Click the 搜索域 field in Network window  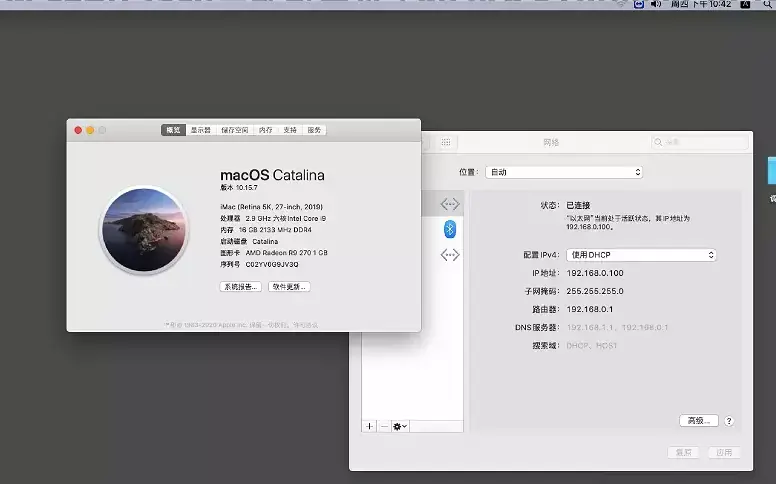click(592, 346)
